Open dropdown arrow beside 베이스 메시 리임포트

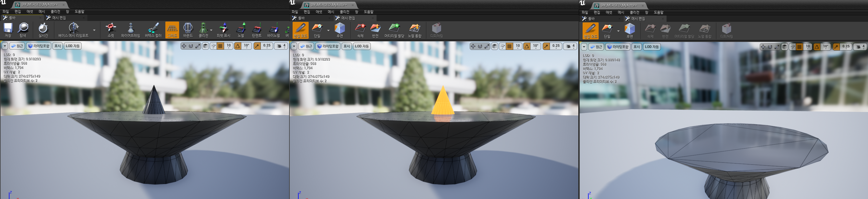(x=94, y=30)
